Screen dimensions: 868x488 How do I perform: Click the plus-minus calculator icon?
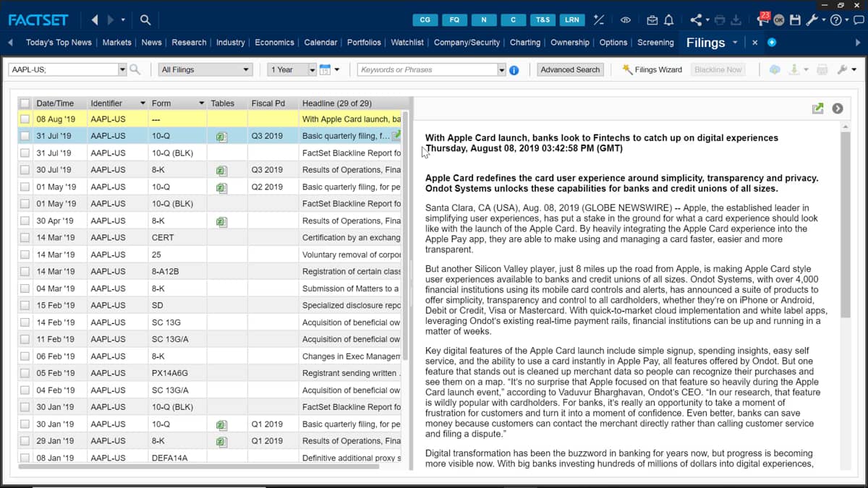pyautogui.click(x=598, y=20)
